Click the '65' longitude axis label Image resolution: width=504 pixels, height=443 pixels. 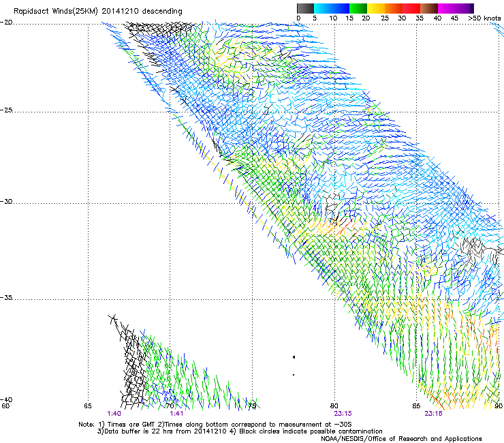pyautogui.click(x=88, y=406)
